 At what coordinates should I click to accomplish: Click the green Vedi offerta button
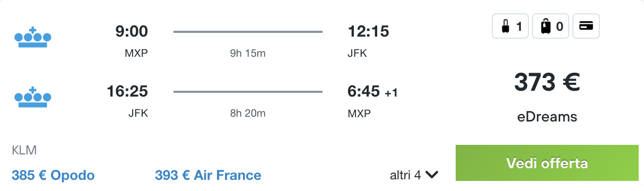coord(547,163)
